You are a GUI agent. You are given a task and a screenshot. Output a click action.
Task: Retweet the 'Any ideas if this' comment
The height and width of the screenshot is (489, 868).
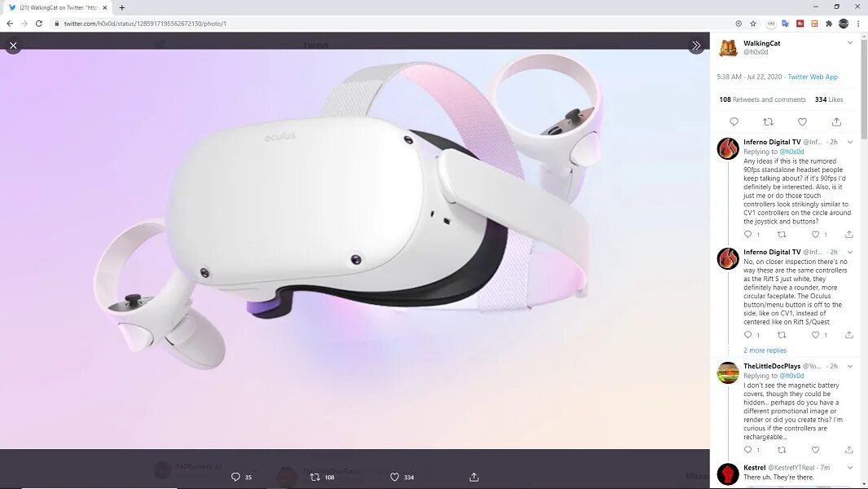tap(782, 234)
